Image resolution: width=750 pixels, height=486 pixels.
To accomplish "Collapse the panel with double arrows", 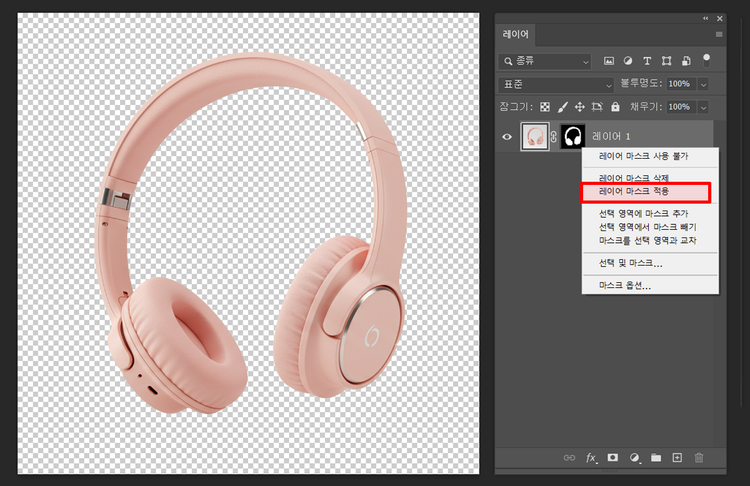I will pyautogui.click(x=706, y=18).
